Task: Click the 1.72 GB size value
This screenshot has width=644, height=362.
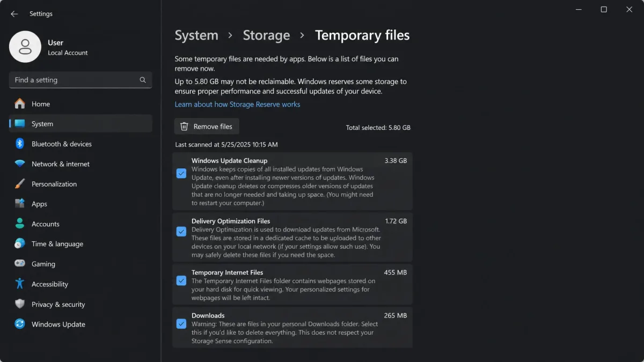Action: pyautogui.click(x=396, y=221)
